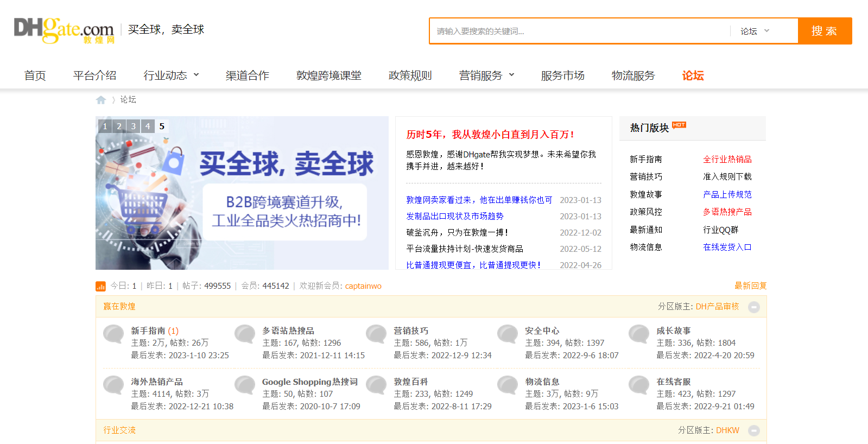Click the 海外热销产品 board bubble icon

pos(113,385)
